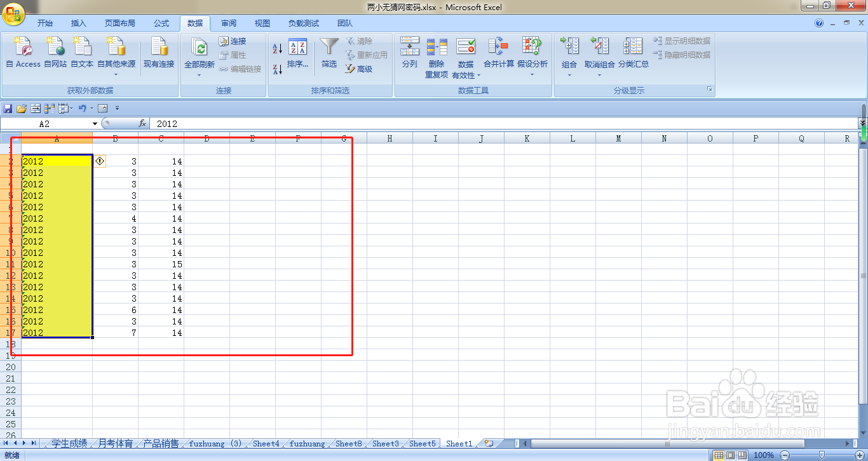This screenshot has width=868, height=461.
Task: Choose the 自文本 text import icon
Action: pos(82,52)
